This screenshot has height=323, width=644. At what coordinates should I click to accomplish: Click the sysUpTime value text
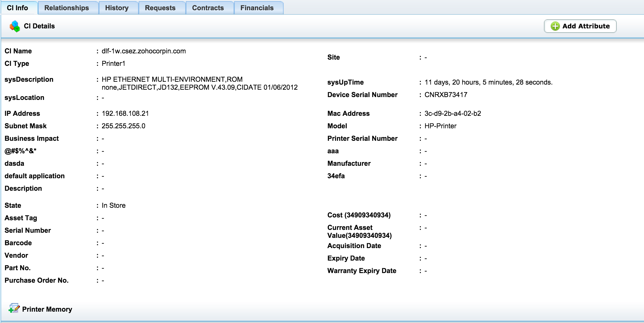(488, 82)
